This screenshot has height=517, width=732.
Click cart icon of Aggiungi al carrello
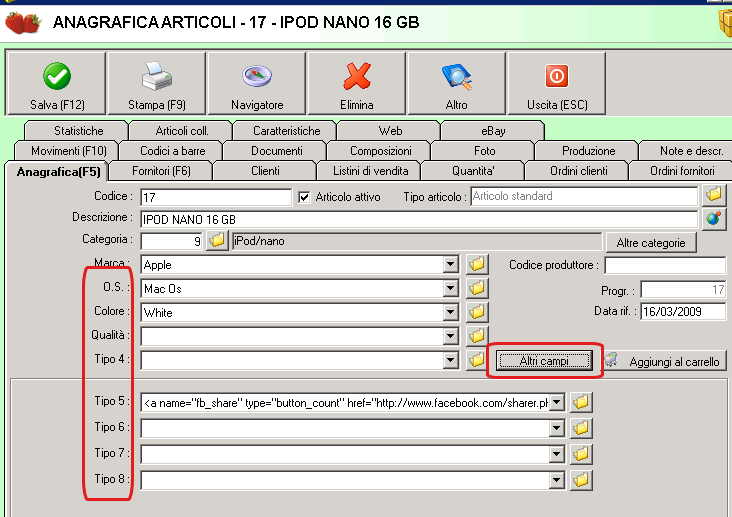click(612, 360)
